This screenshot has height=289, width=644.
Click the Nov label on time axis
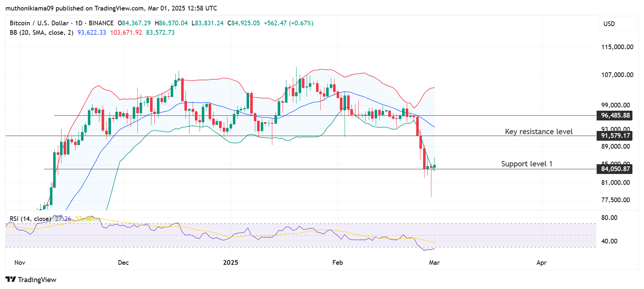pos(20,263)
